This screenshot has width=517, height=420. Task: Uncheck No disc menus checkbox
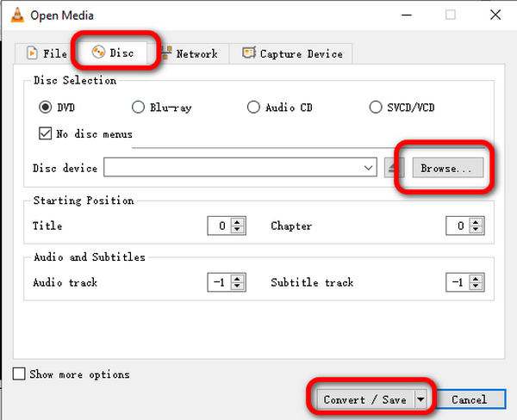tap(45, 133)
